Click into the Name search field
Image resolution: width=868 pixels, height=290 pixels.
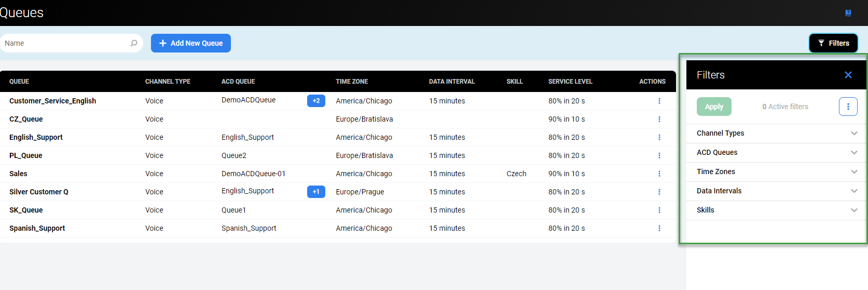pyautogui.click(x=65, y=43)
